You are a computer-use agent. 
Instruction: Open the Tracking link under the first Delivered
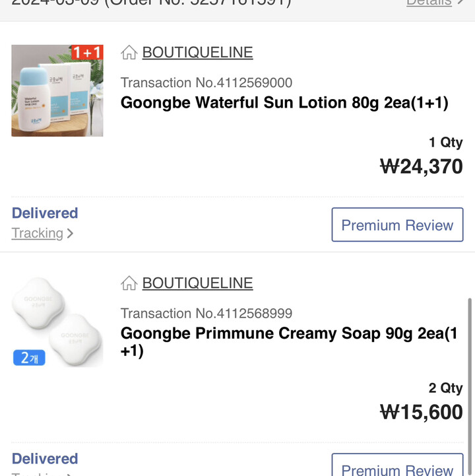click(38, 233)
